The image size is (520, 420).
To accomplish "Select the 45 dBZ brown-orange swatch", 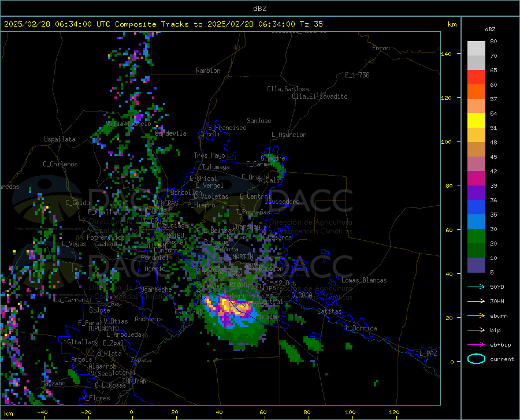I will tap(476, 150).
